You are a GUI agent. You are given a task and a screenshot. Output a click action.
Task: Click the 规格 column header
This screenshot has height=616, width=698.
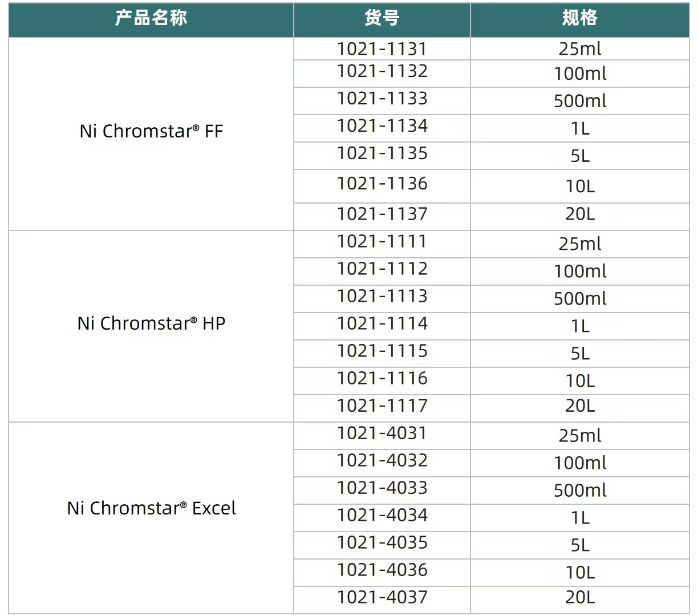tap(579, 19)
